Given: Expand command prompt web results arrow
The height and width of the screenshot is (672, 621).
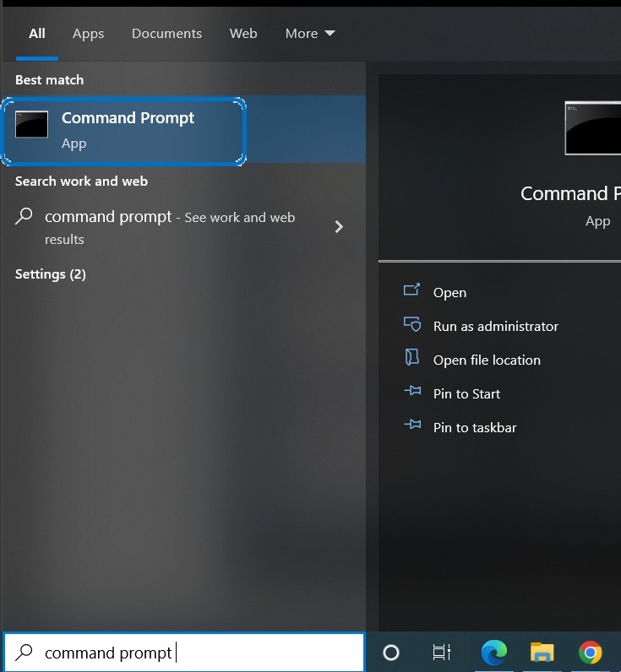Looking at the screenshot, I should pyautogui.click(x=339, y=226).
